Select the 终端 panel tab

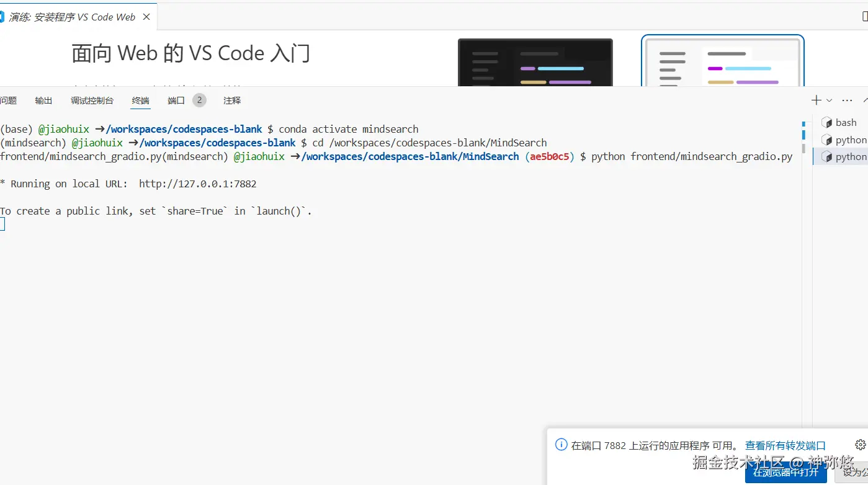click(x=141, y=100)
